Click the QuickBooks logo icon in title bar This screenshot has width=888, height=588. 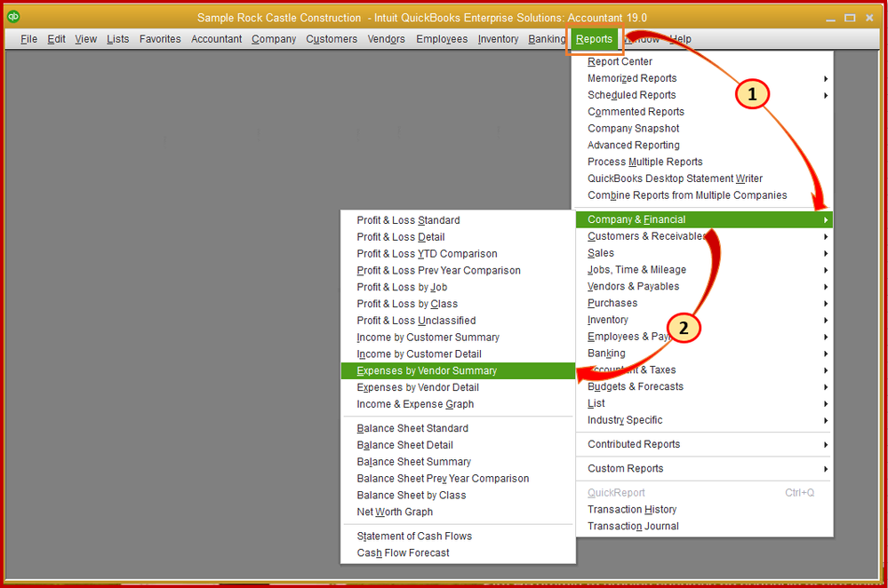point(13,16)
